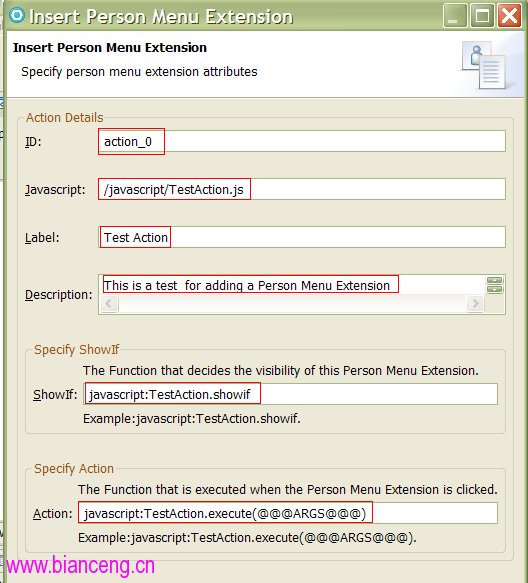This screenshot has height=583, width=528.
Task: Click the 'Label:' field label
Action: 42,238
